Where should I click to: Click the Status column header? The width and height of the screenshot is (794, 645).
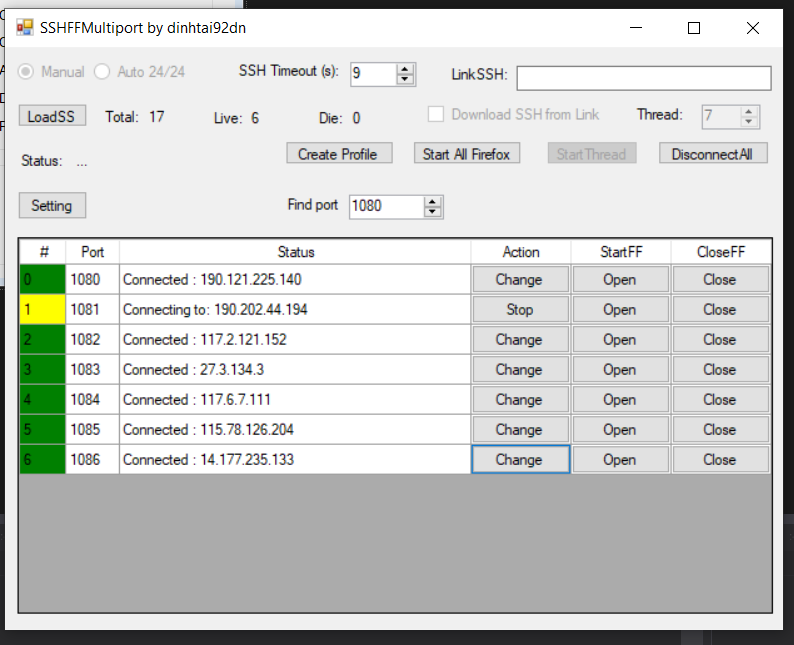tap(295, 252)
